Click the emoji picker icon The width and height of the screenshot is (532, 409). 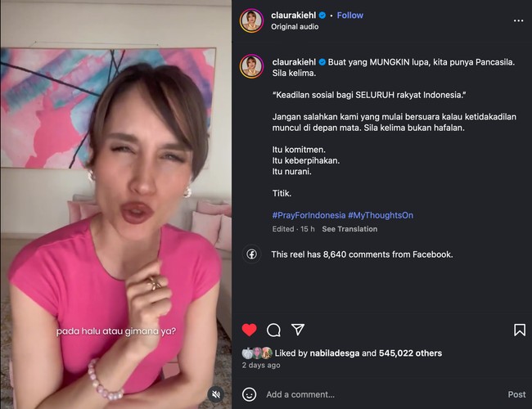pyautogui.click(x=250, y=394)
